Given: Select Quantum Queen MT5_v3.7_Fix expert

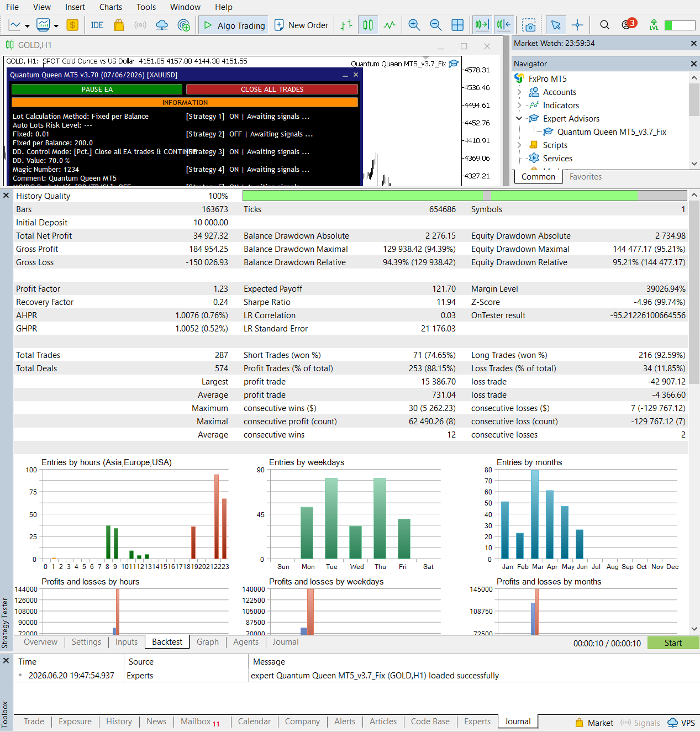Looking at the screenshot, I should click(x=612, y=132).
